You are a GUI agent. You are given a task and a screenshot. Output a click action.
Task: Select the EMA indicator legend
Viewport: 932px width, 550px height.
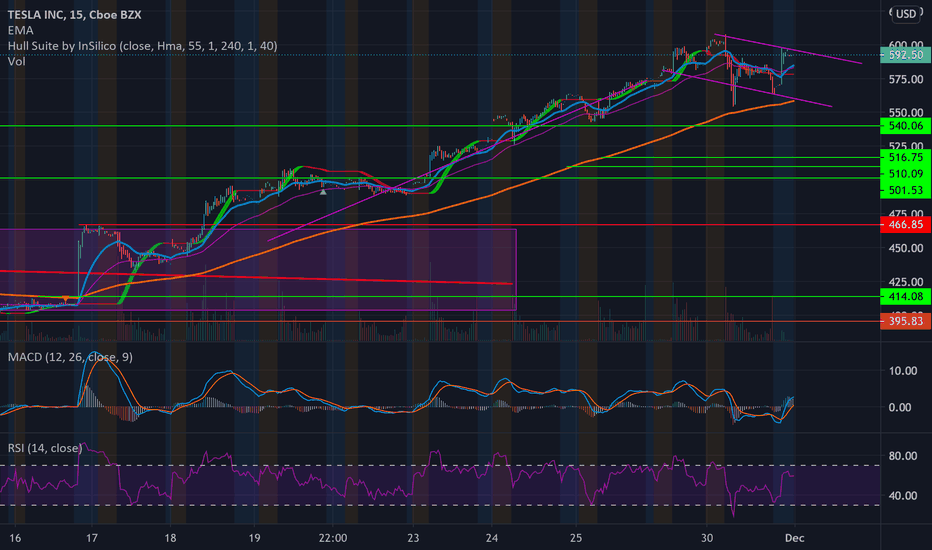coord(21,30)
